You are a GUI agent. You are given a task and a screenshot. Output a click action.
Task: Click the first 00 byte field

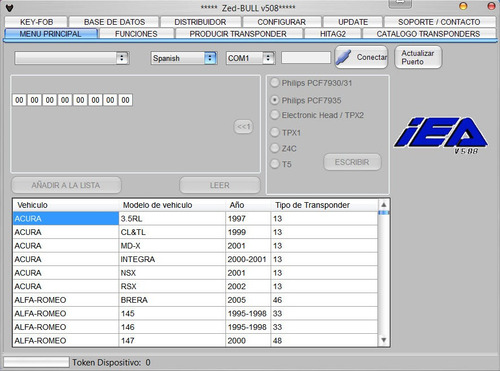(19, 100)
